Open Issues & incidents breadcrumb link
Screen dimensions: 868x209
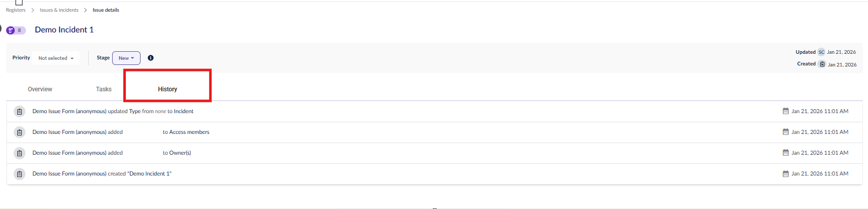[x=59, y=10]
